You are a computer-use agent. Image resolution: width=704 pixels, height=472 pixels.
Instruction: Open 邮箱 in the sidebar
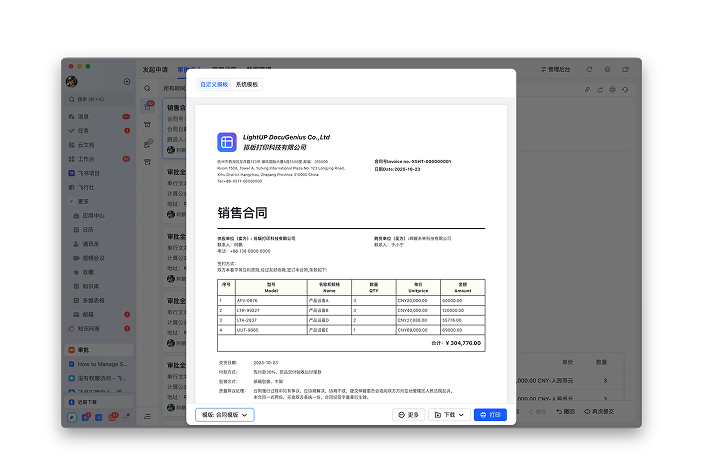coord(100,314)
